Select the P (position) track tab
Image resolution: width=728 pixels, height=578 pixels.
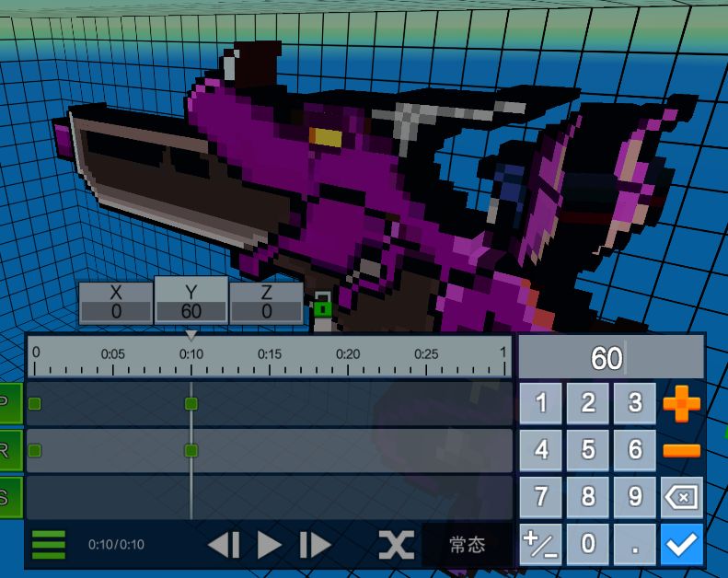[10, 403]
